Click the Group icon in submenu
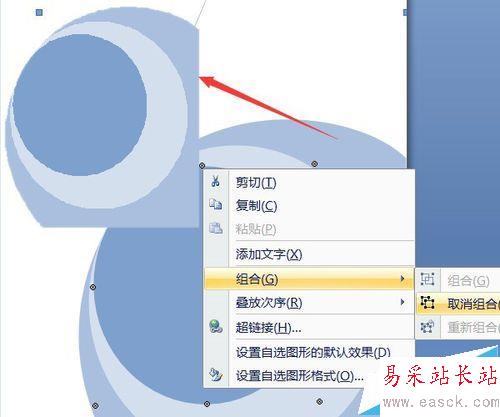 point(427,279)
